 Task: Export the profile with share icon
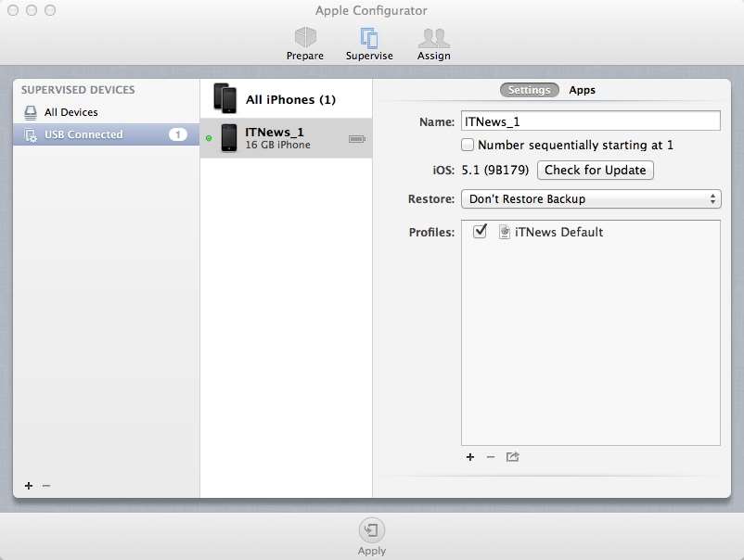[x=512, y=457]
